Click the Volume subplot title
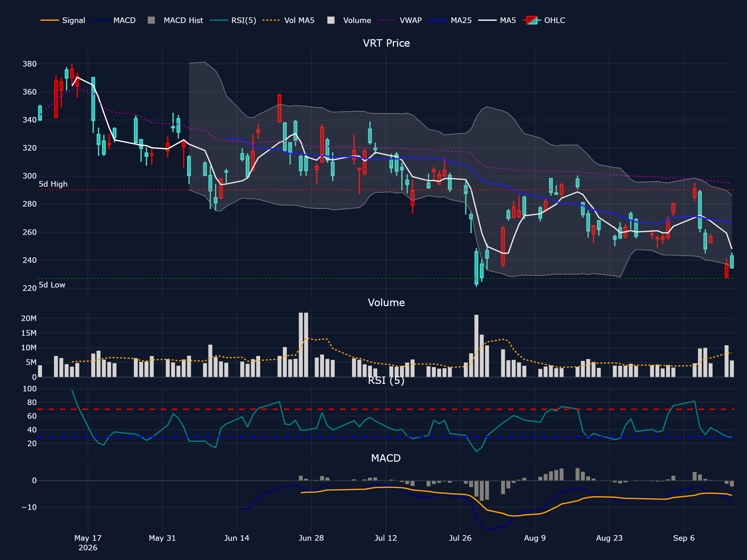This screenshot has width=747, height=560. point(386,302)
